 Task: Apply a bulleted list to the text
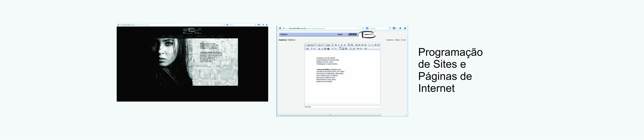pyautogui.click(x=369, y=45)
